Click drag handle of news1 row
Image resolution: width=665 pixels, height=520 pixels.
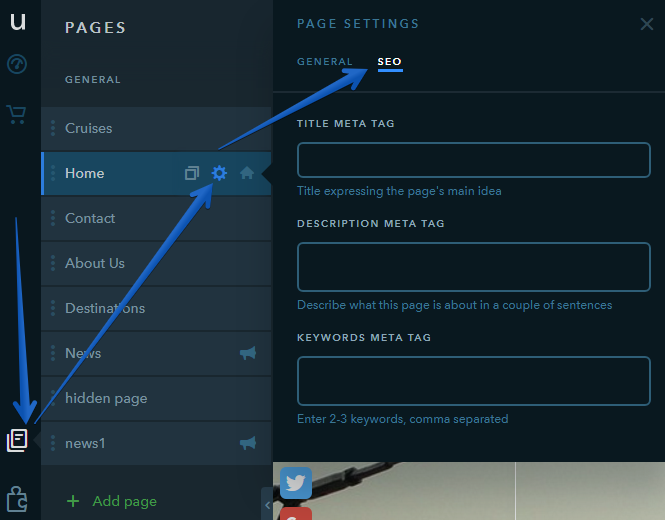(53, 443)
